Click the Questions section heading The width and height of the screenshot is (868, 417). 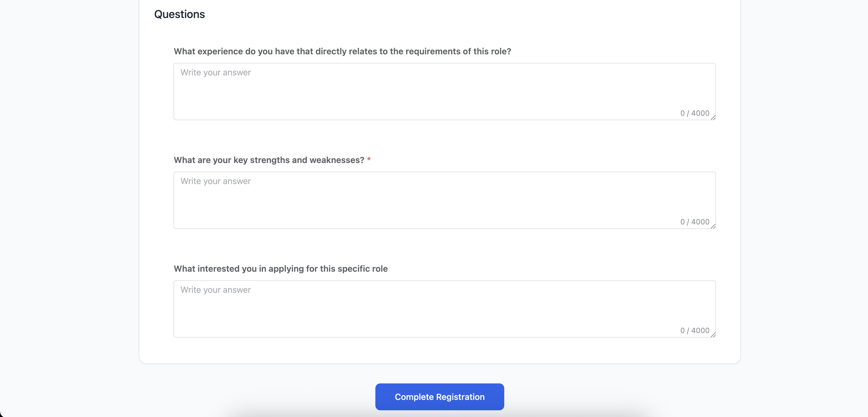click(179, 14)
